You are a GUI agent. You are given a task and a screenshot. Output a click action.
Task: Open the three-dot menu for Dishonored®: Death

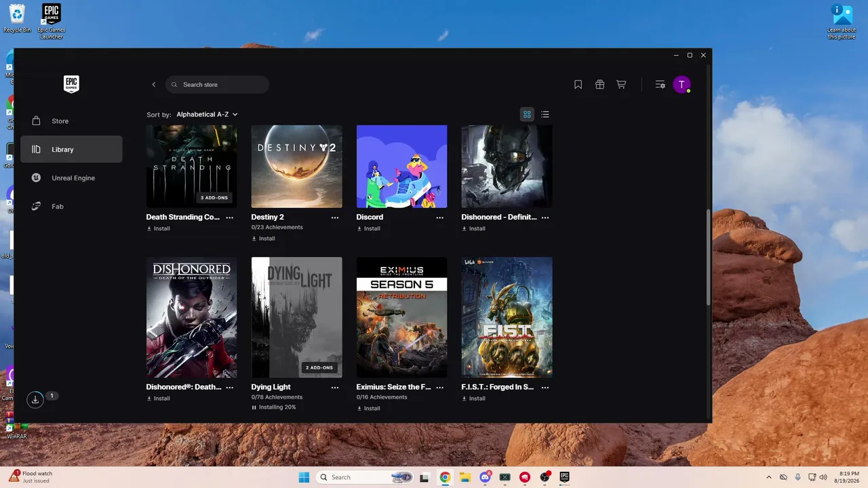tap(230, 388)
